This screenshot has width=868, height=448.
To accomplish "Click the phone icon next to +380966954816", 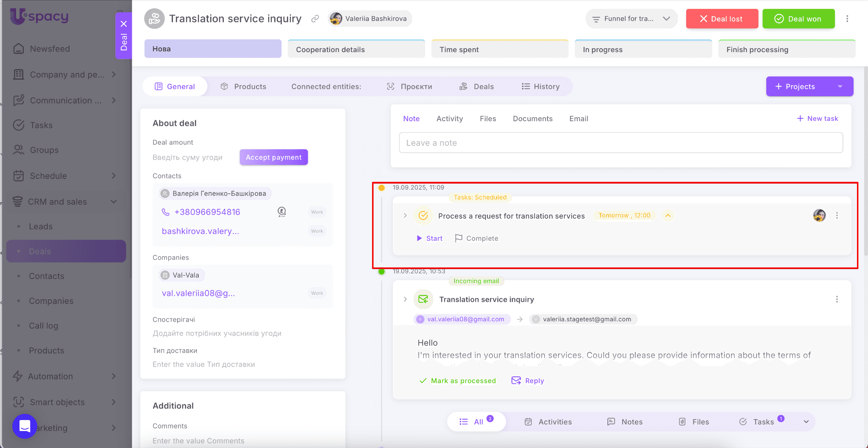I will (x=165, y=212).
